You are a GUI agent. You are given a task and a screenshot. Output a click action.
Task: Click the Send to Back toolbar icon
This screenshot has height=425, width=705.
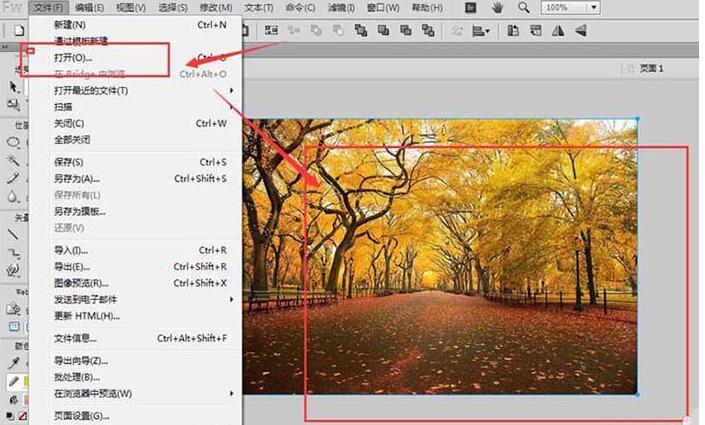[x=428, y=30]
